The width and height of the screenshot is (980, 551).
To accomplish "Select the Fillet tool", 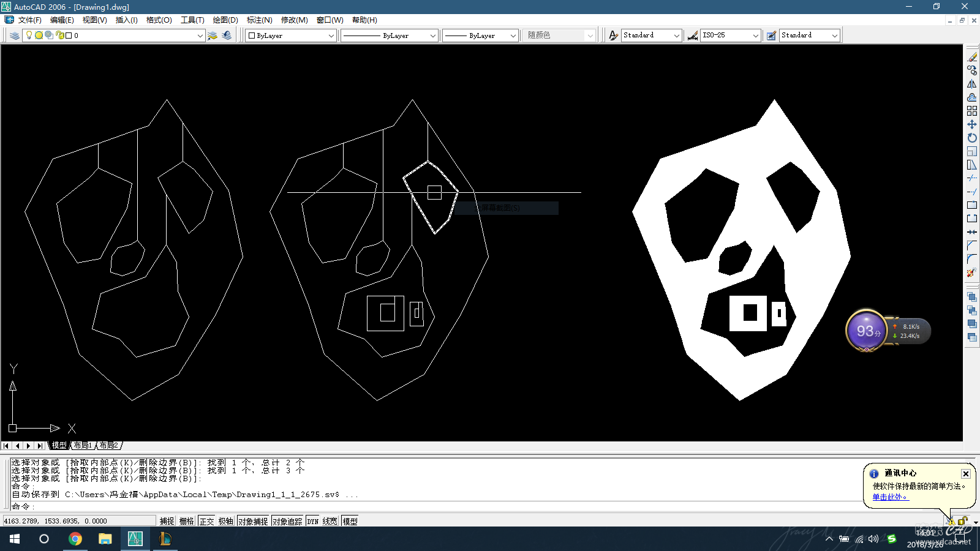I will pos(972,259).
